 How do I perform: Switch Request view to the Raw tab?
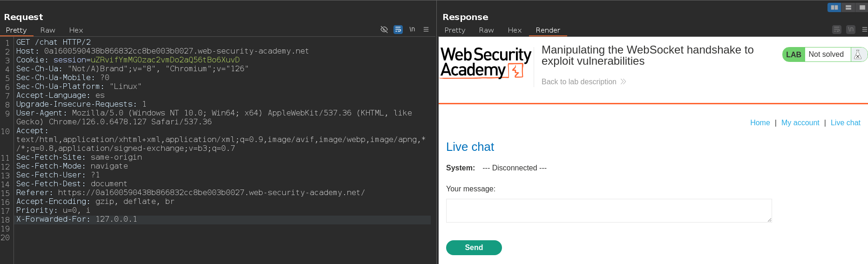pos(47,30)
